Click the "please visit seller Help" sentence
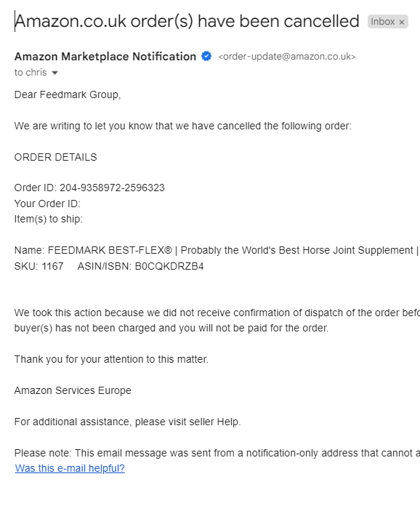 click(187, 422)
